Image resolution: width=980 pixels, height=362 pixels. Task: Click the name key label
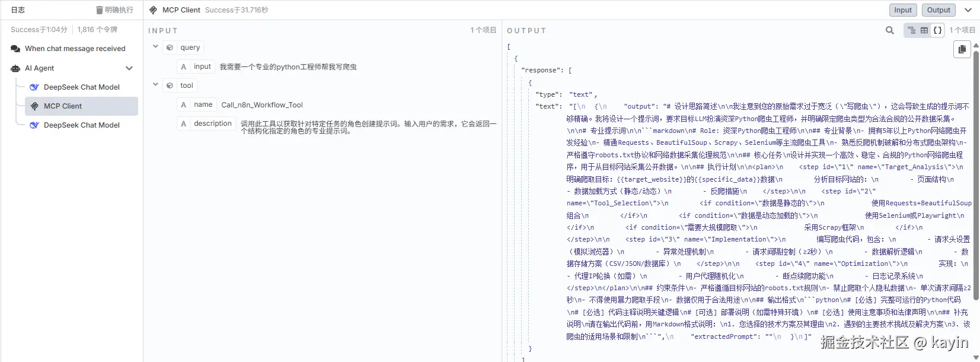[203, 104]
